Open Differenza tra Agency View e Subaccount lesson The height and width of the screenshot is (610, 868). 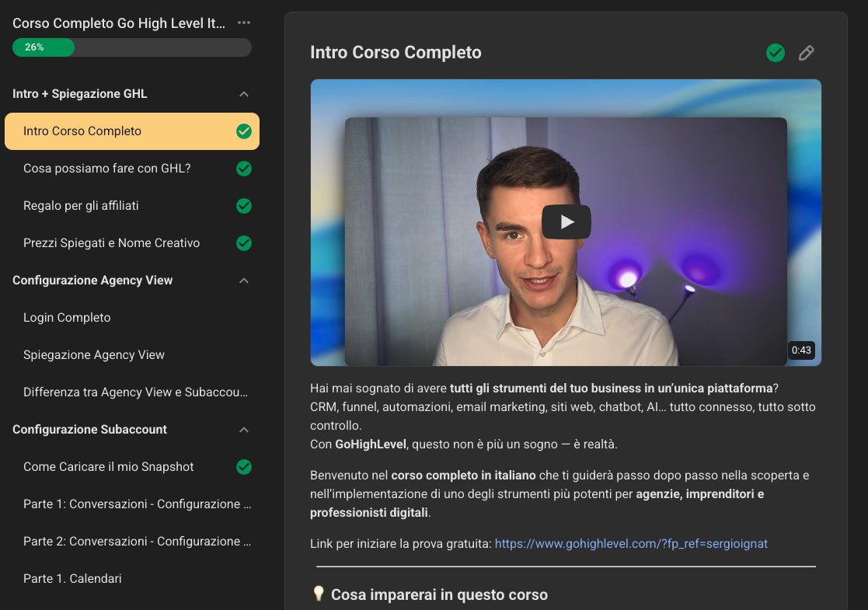132,392
